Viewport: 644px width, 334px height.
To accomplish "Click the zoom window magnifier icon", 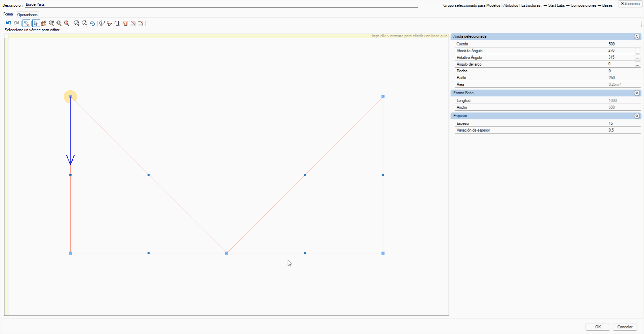I will 59,23.
